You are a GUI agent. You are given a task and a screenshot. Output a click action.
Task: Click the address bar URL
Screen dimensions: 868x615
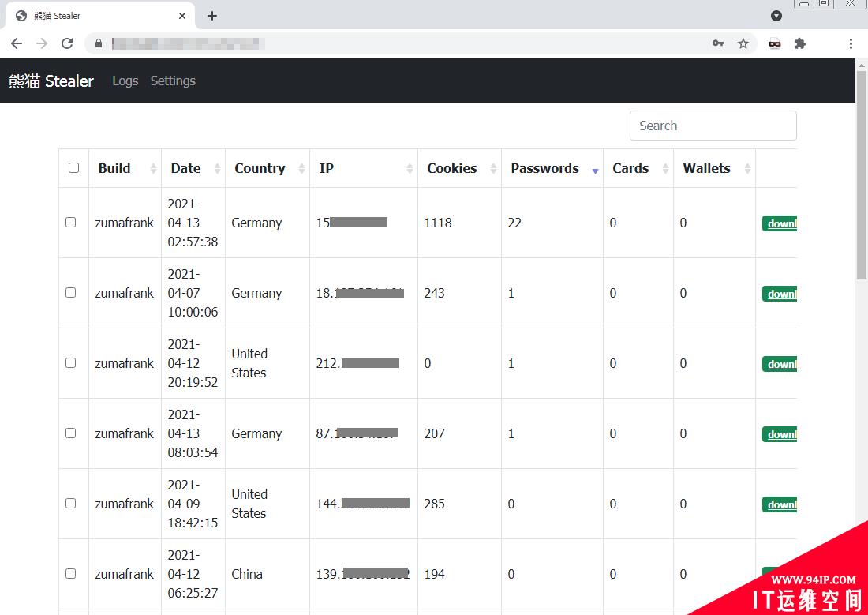click(189, 43)
